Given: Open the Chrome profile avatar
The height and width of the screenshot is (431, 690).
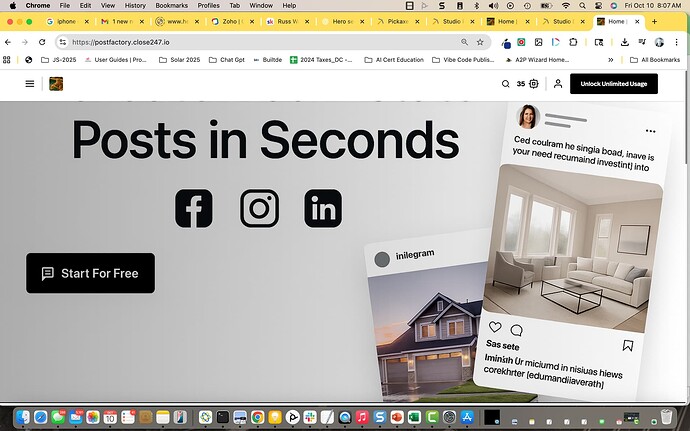Looking at the screenshot, I should (659, 42).
